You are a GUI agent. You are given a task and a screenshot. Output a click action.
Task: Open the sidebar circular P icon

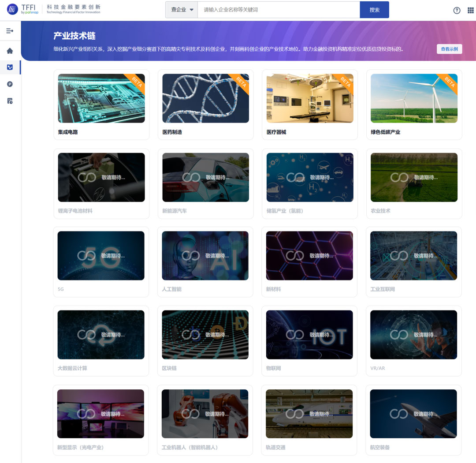10,84
